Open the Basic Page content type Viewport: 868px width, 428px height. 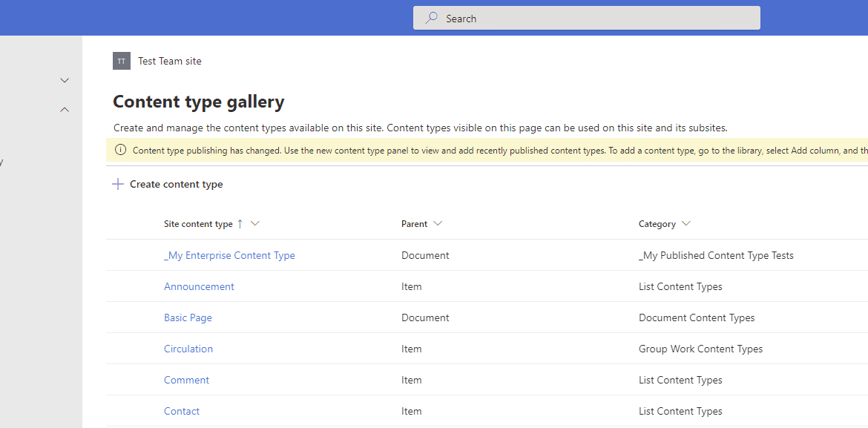click(x=188, y=317)
